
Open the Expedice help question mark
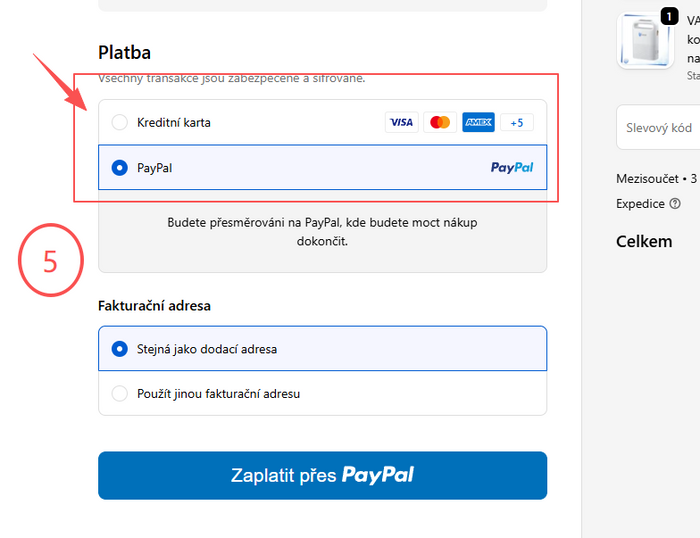(x=675, y=204)
